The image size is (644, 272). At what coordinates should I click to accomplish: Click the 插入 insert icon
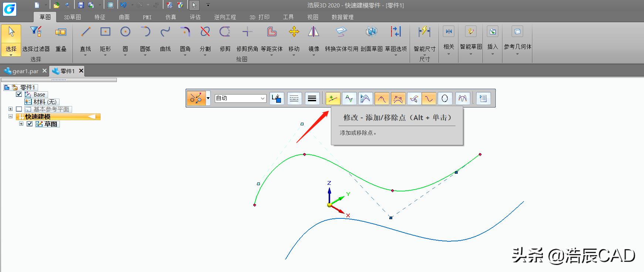(492, 31)
